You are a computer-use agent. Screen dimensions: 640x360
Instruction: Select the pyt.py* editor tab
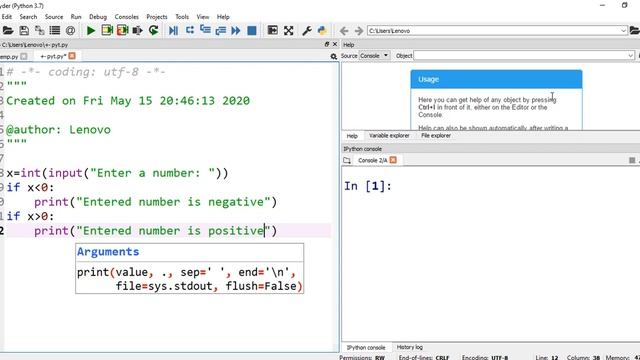[x=53, y=56]
